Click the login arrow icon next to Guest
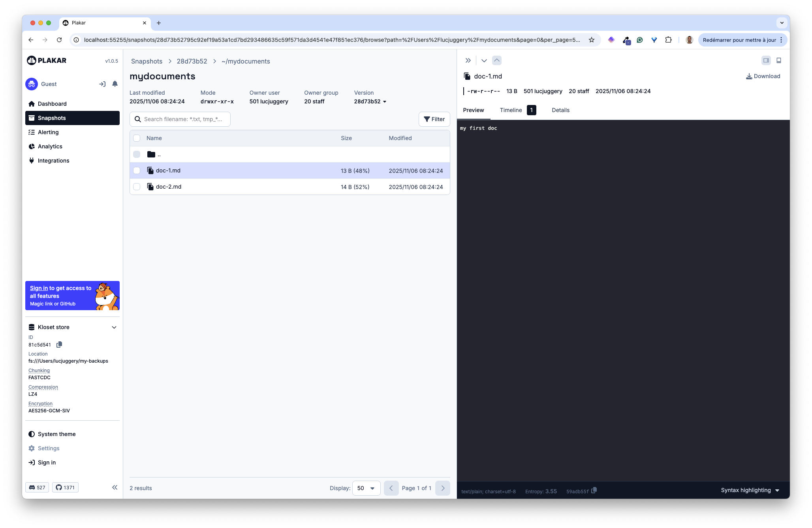Viewport: 812px width, 528px height. coord(102,84)
